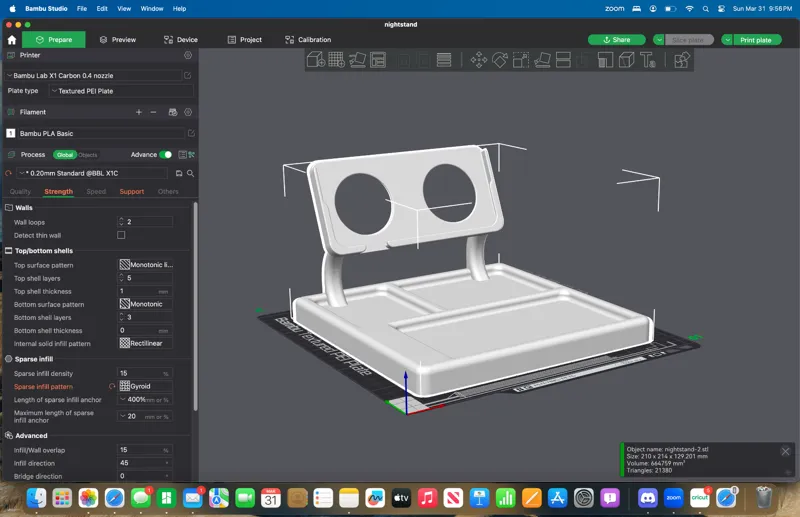Click the Auto orient icon in toolbar
Screen dimensions: 800x517
point(357,60)
